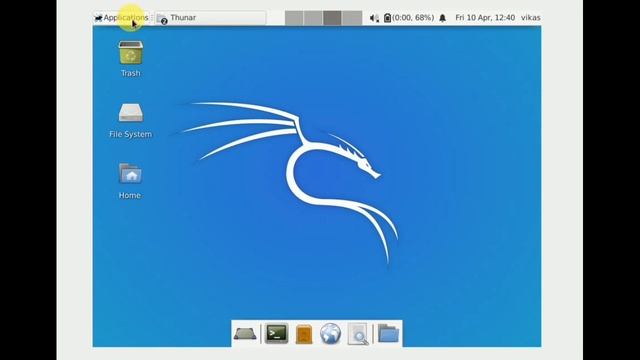Select the File System desktop icon

(x=131, y=120)
